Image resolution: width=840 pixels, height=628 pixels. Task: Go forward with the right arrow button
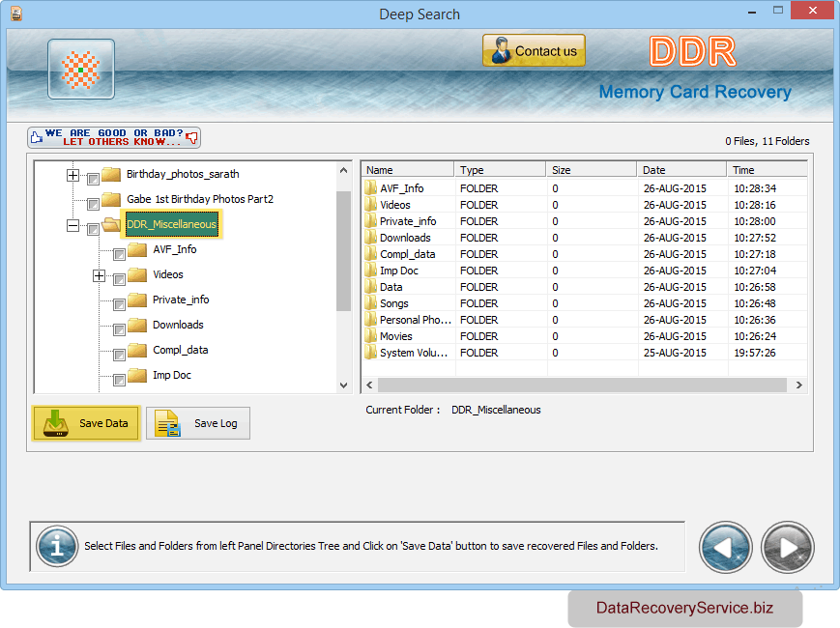click(787, 547)
